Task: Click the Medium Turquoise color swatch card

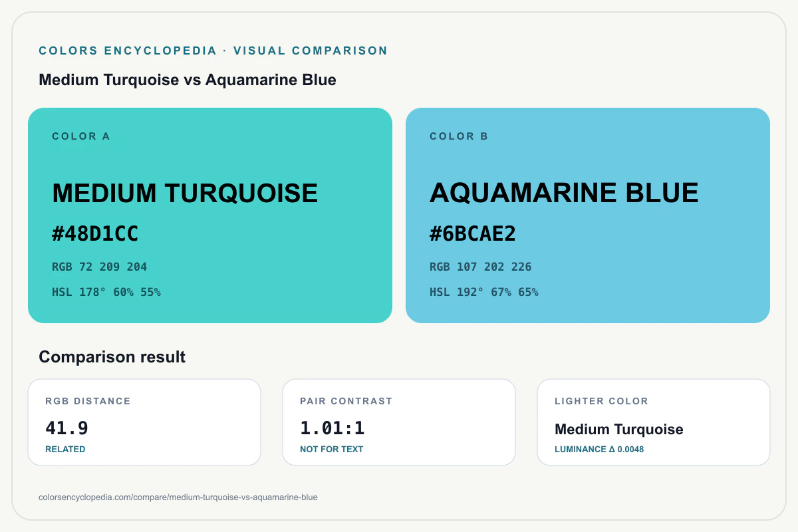Action: click(x=210, y=215)
